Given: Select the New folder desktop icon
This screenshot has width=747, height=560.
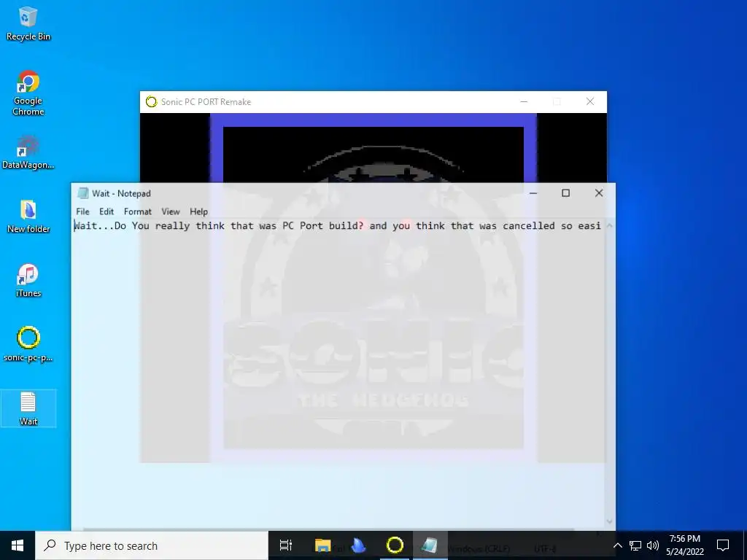Looking at the screenshot, I should (x=28, y=216).
